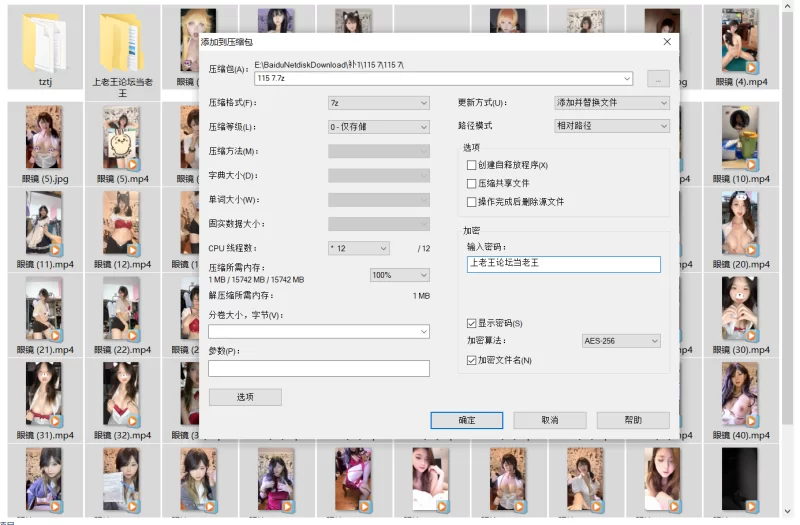Enable the 创建自释放程序 checkbox
Image resolution: width=800 pixels, height=525 pixels.
point(472,165)
